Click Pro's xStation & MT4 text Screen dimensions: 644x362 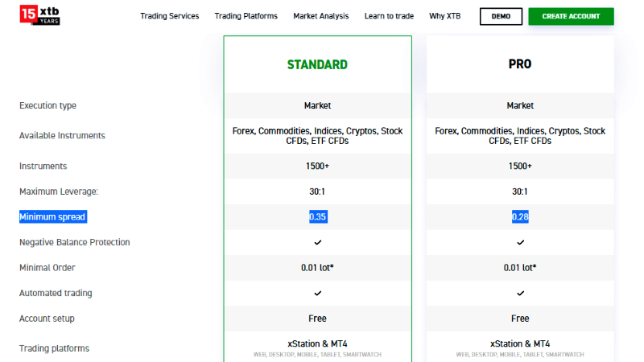pos(520,343)
